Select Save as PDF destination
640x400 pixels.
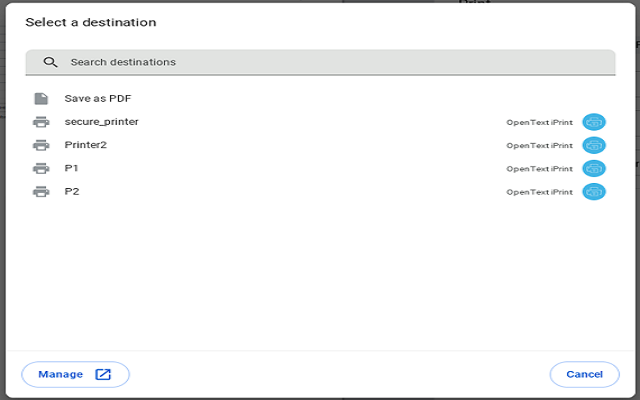click(98, 99)
